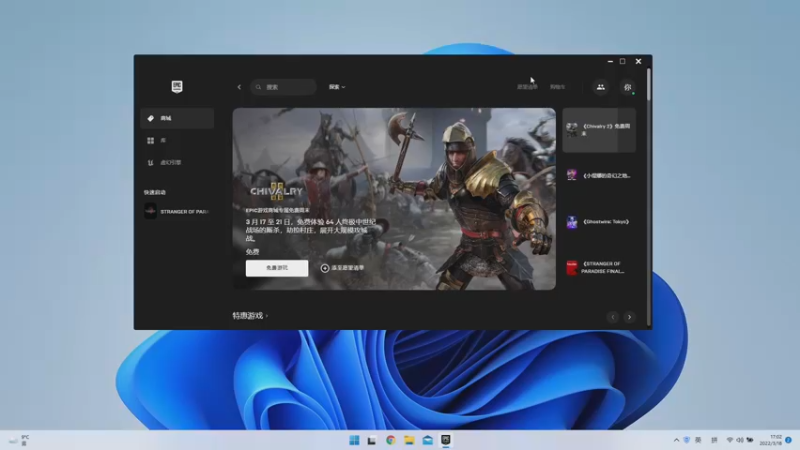Open the volume control in tray
The image size is (800, 450).
click(739, 440)
